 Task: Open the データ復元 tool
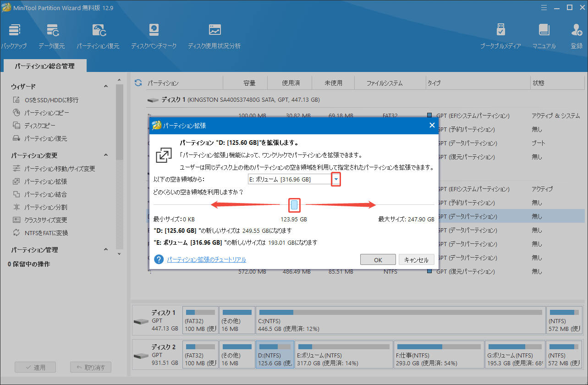pyautogui.click(x=52, y=37)
